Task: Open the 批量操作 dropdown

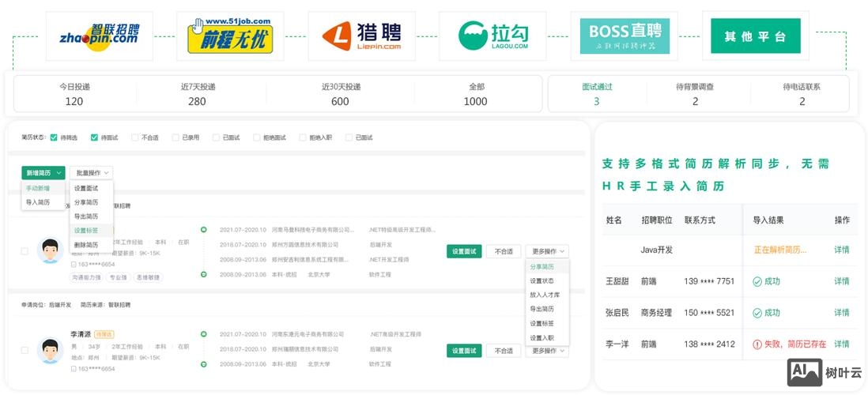Action: coord(92,173)
